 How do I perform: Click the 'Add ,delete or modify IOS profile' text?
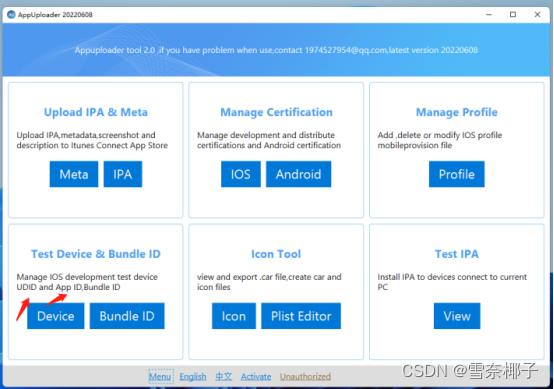pyautogui.click(x=440, y=140)
